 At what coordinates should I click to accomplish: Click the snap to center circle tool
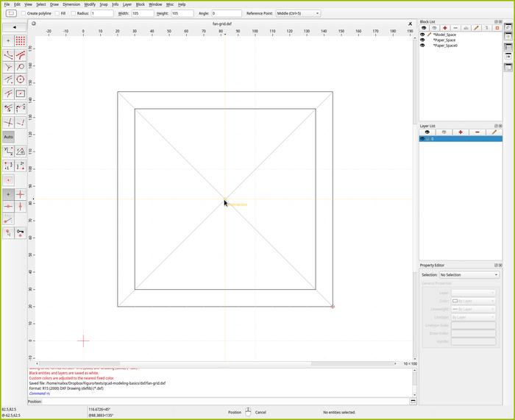coord(21,79)
